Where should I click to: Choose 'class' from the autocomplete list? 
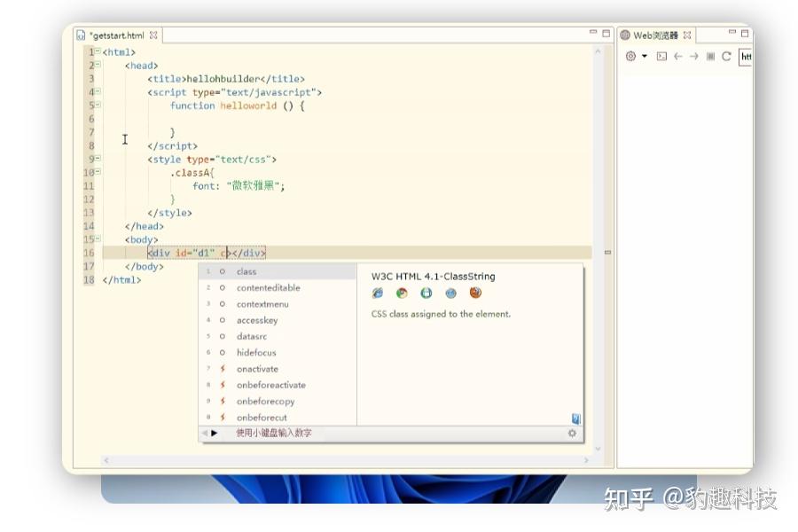[278, 271]
